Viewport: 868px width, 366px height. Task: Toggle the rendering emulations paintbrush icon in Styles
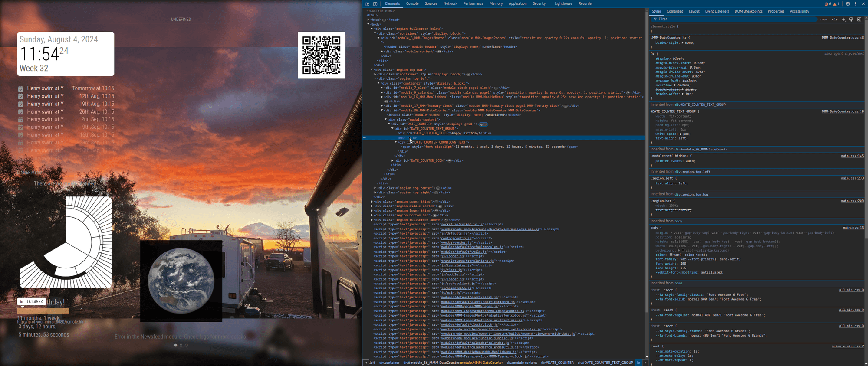tap(851, 19)
